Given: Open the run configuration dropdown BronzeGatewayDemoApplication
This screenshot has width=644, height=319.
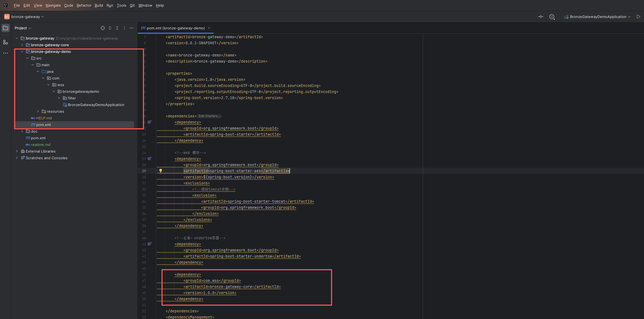Looking at the screenshot, I should pos(598,17).
